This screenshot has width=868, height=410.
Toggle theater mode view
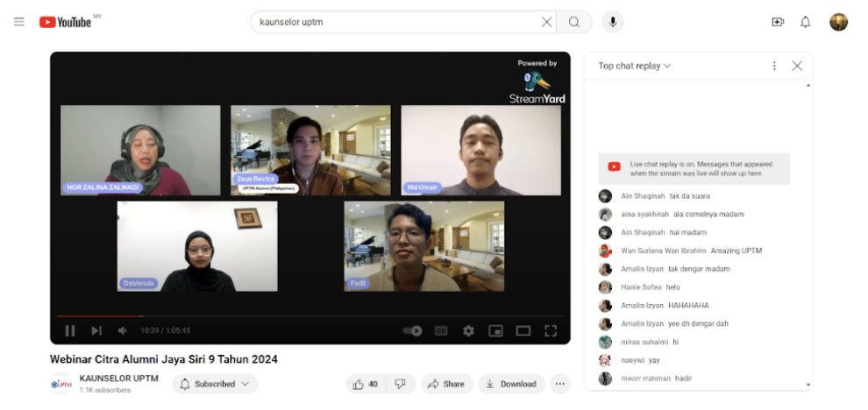[523, 330]
